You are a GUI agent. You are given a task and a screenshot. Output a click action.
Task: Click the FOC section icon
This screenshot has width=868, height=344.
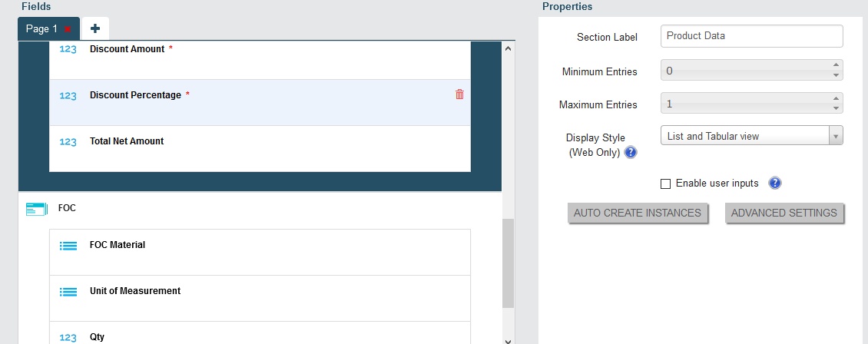coord(37,209)
